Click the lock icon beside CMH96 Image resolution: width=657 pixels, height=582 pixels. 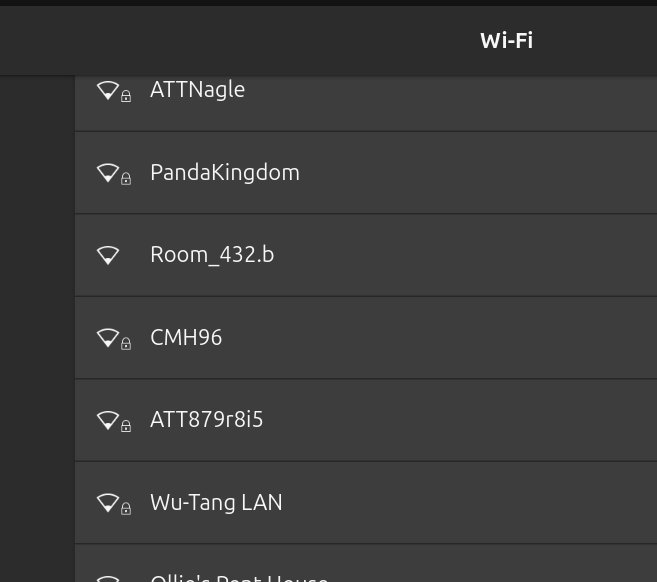pos(126,344)
